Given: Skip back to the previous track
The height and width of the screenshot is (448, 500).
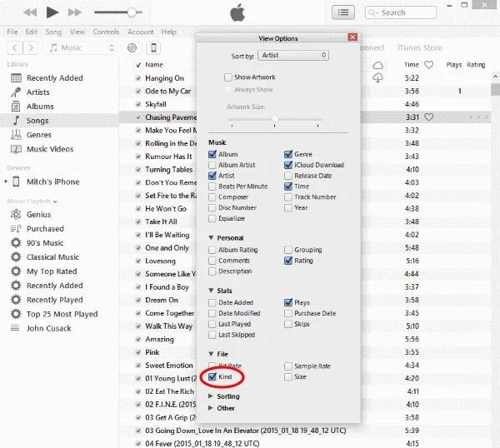Looking at the screenshot, I should 30,12.
